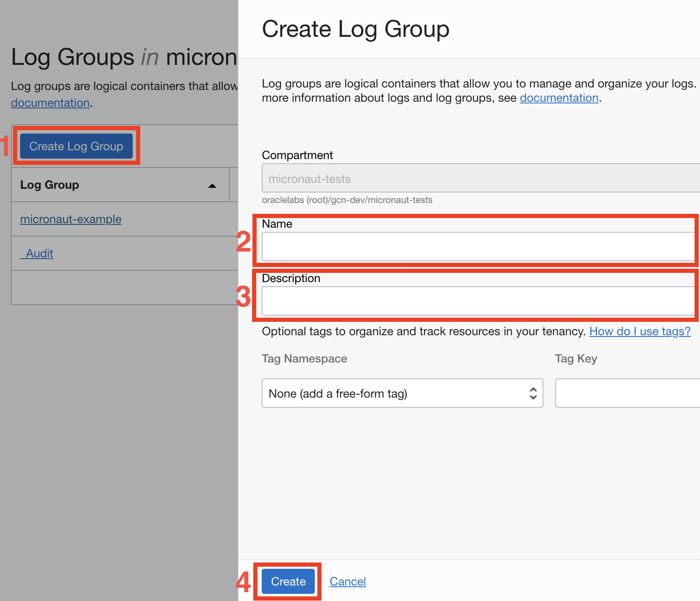Click the Compartment label
The width and height of the screenshot is (700, 601).
click(x=297, y=155)
